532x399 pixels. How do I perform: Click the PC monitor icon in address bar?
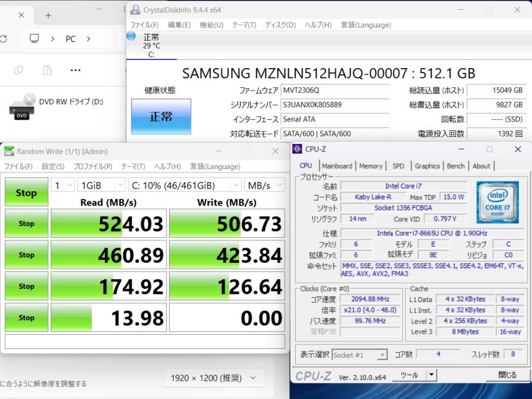tap(34, 39)
